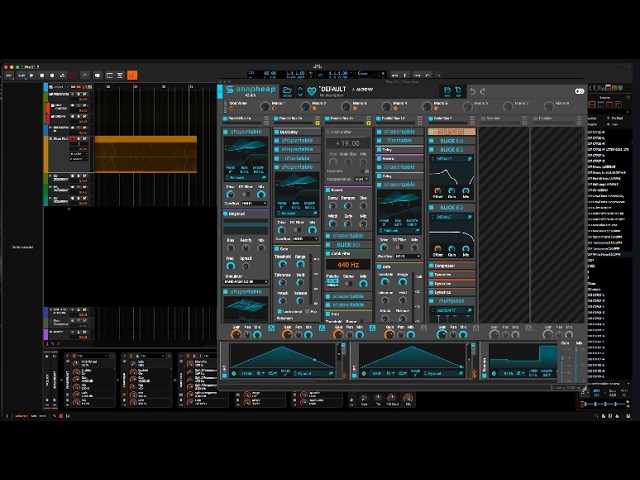This screenshot has height=480, width=640.
Task: Favorite the DEFAULT preset with the heart icon
Action: click(312, 91)
